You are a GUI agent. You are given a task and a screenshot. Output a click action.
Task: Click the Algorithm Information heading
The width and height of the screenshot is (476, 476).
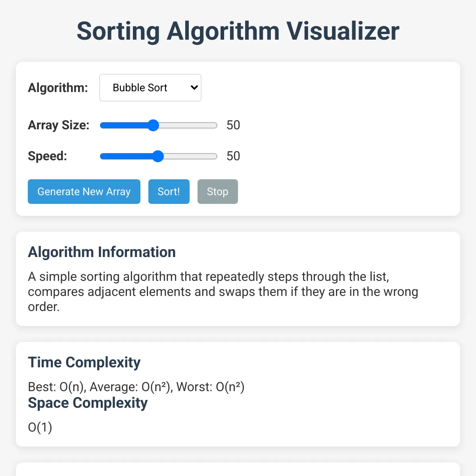click(102, 252)
